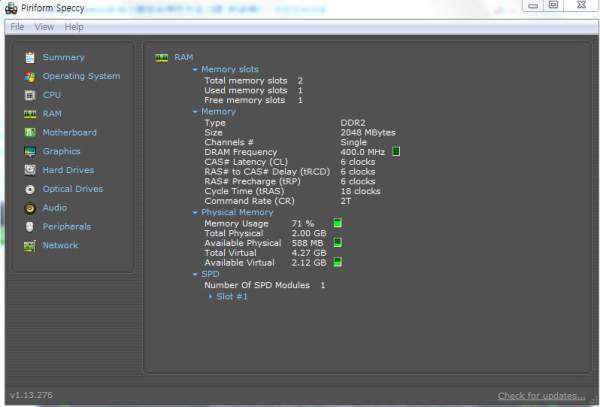Select the 'Free memory slots' row
The width and height of the screenshot is (600, 407).
[253, 100]
